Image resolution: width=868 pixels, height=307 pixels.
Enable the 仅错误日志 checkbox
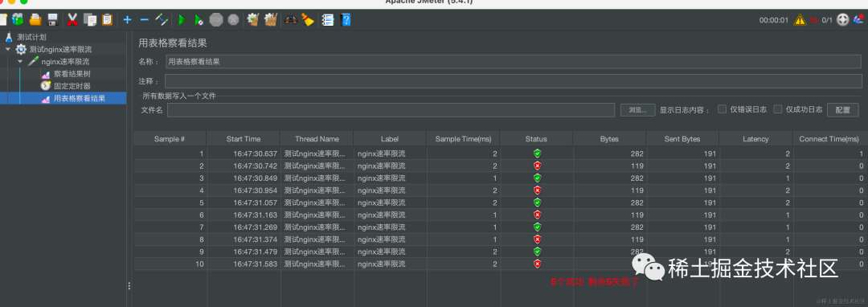pos(722,109)
